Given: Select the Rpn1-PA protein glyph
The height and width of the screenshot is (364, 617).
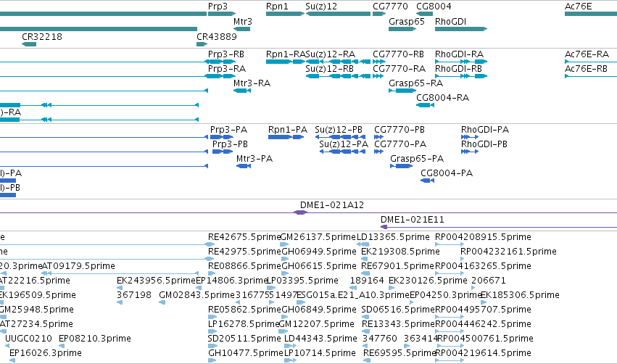Looking at the screenshot, I should 286,137.
